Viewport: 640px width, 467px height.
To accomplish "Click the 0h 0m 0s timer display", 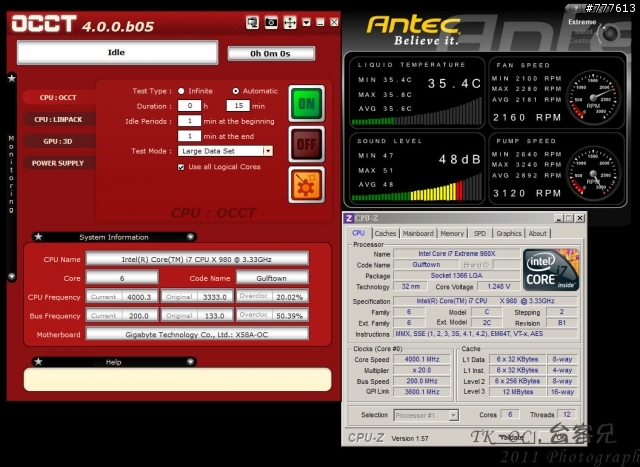I will [x=271, y=53].
